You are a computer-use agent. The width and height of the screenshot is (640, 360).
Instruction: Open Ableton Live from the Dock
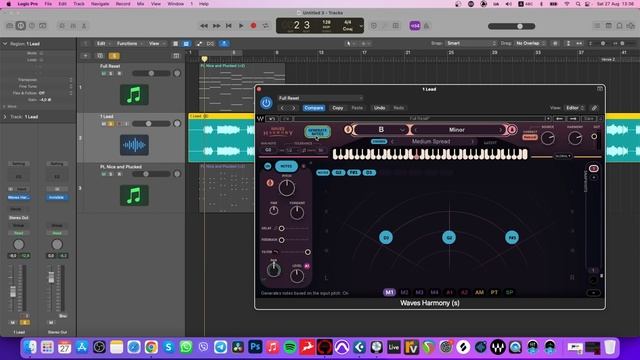(394, 347)
